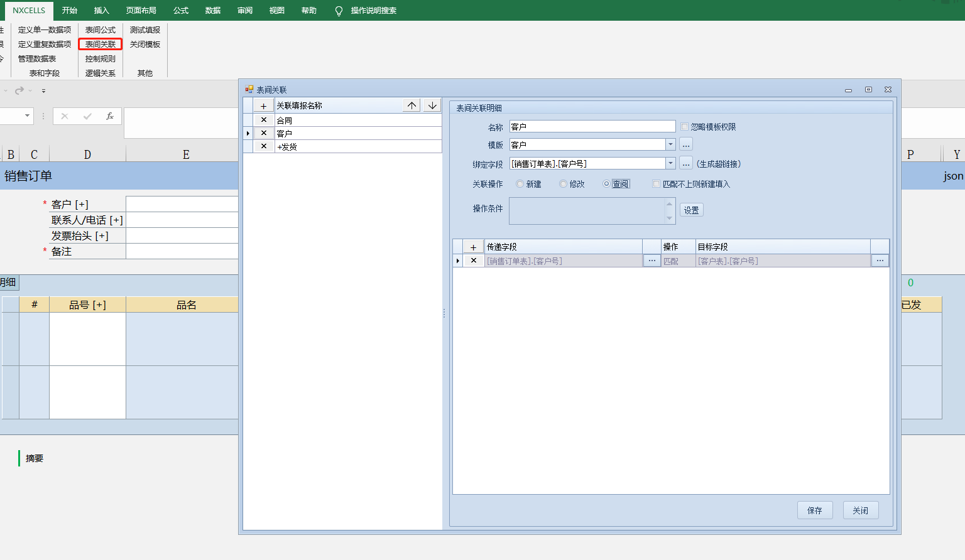The image size is (965, 560).
Task: Move the selected relation up with the up arrow
Action: coord(412,105)
